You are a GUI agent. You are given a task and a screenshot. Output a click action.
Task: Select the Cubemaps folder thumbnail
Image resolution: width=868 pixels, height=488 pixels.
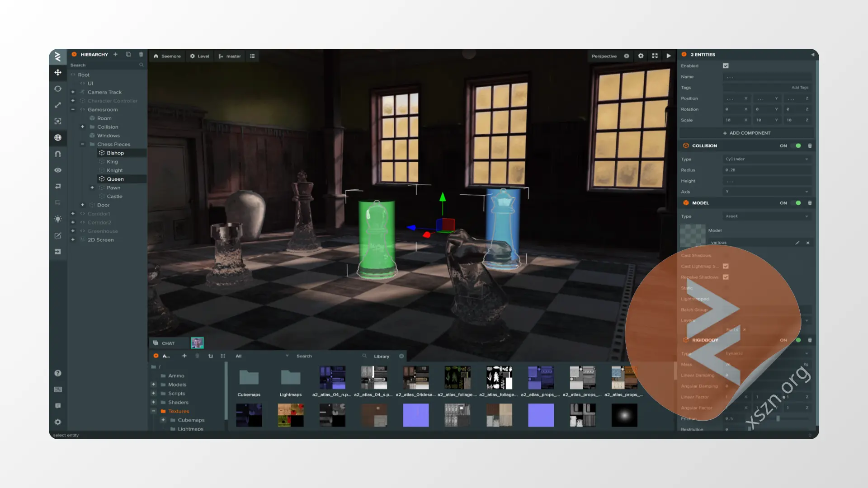point(249,382)
